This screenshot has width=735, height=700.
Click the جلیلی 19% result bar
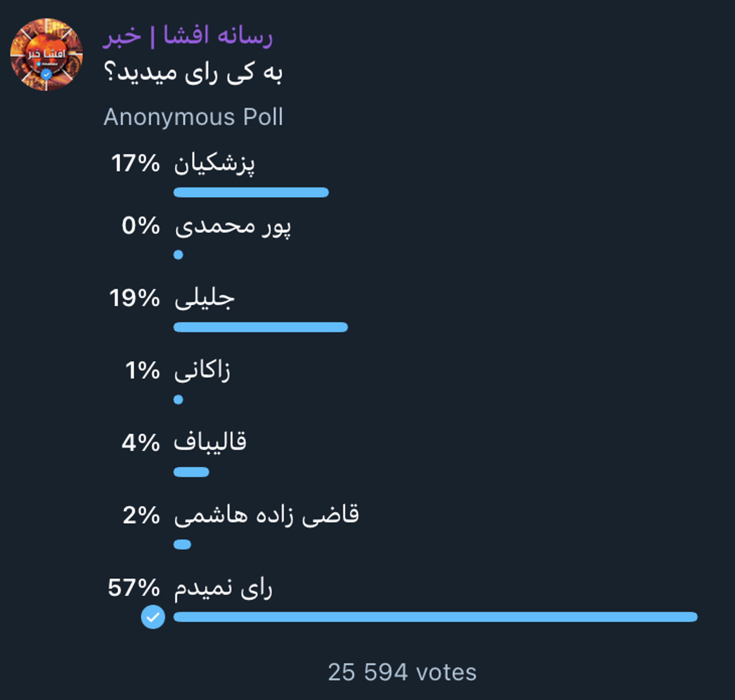coord(260,327)
